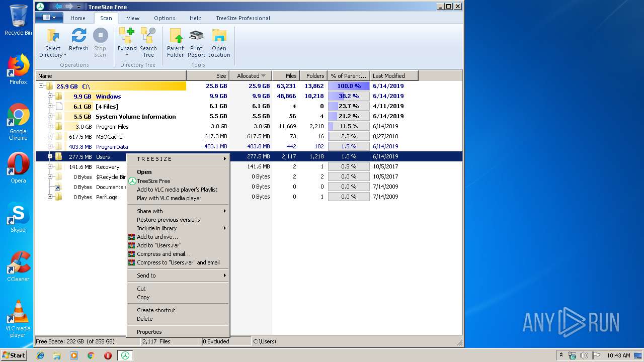
Task: Choose TreeSize Free in context menu
Action: (178, 181)
